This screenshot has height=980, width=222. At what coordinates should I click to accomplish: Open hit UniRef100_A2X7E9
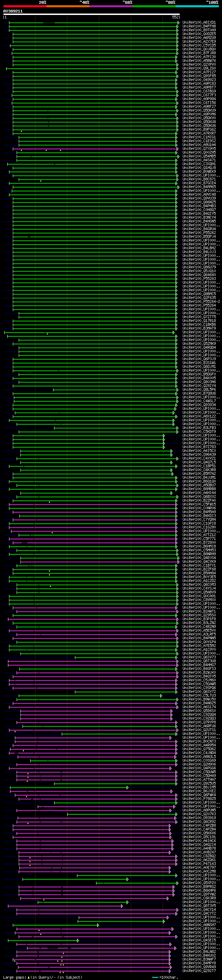(x=199, y=41)
